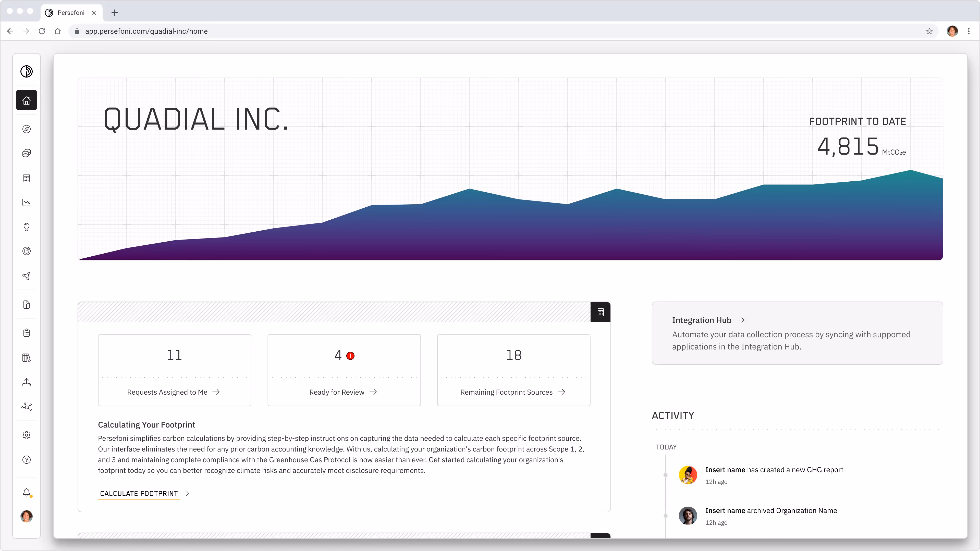Open the line chart analytics sidebar icon

coord(26,203)
